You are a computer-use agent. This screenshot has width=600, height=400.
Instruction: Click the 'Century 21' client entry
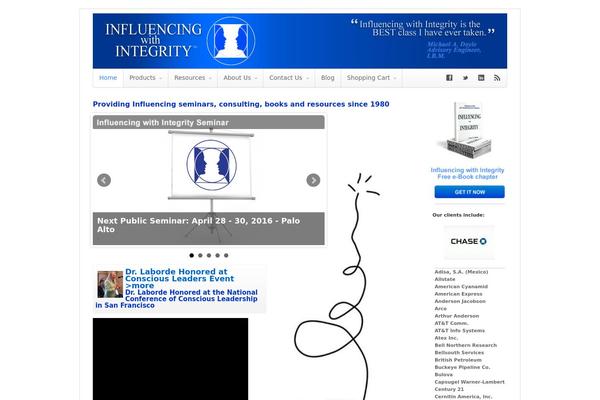[449, 389]
